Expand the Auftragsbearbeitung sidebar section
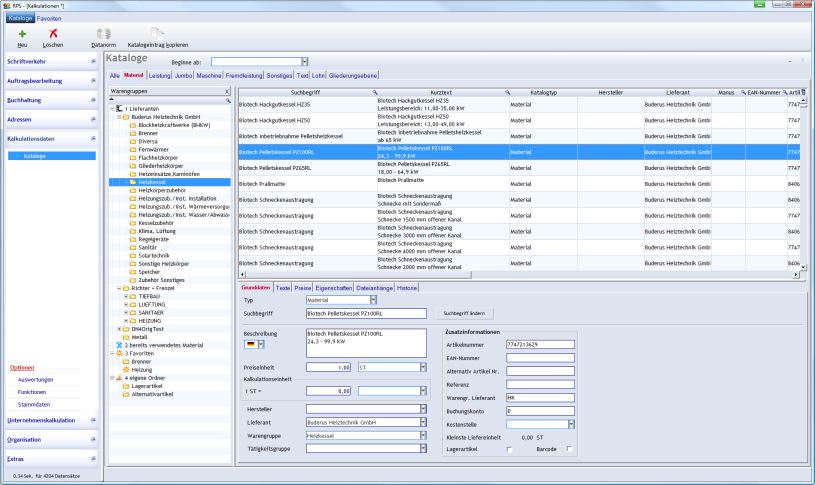This screenshot has height=485, width=815. tap(93, 81)
